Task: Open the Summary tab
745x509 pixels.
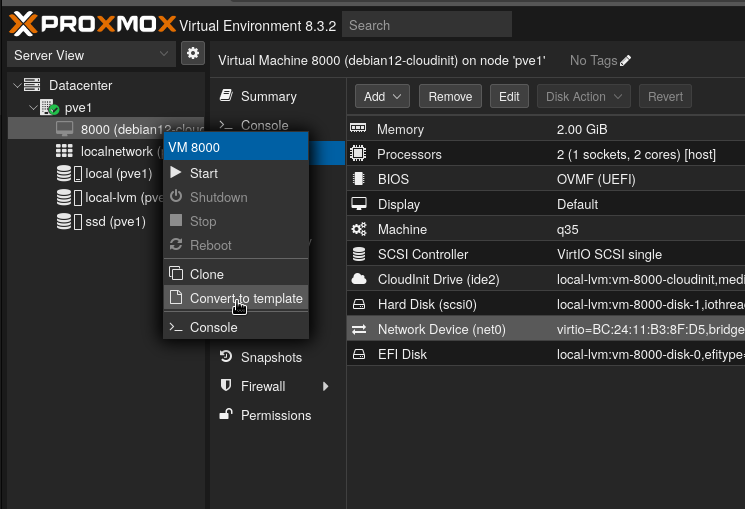Action: coord(278,96)
